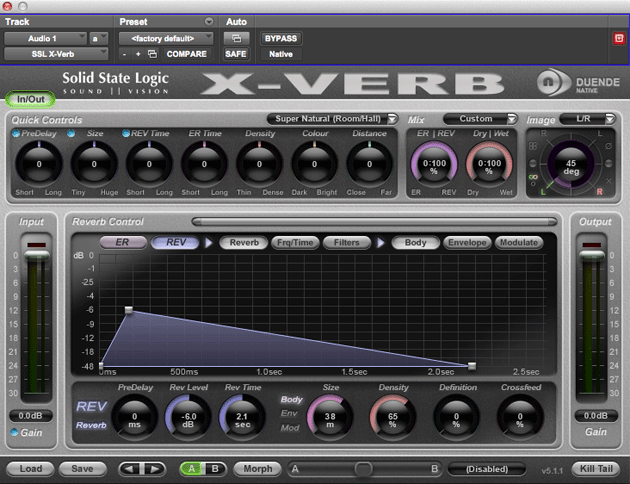This screenshot has width=630, height=484.
Task: Open the factory default preset dropdown
Action: coord(166,39)
